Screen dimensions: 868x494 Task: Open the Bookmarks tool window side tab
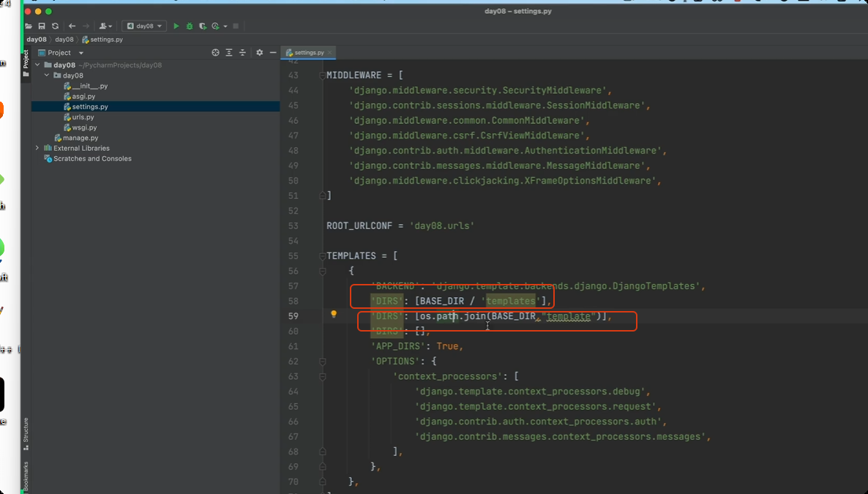point(26,476)
